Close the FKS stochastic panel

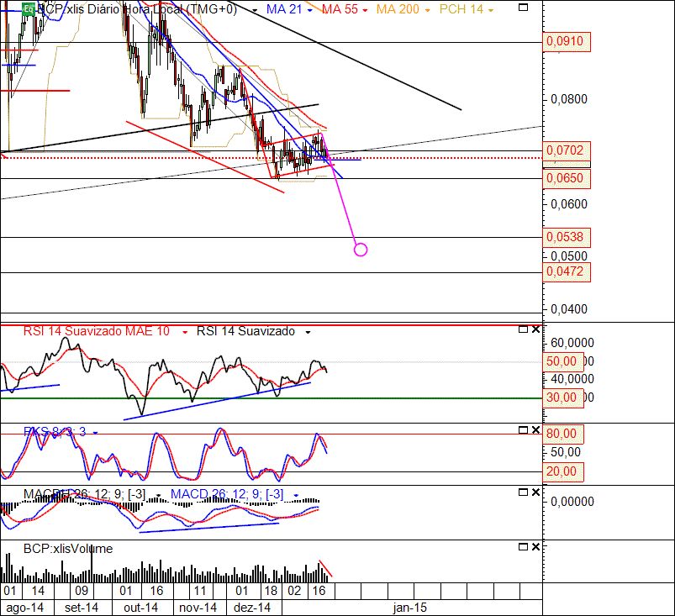(x=535, y=430)
